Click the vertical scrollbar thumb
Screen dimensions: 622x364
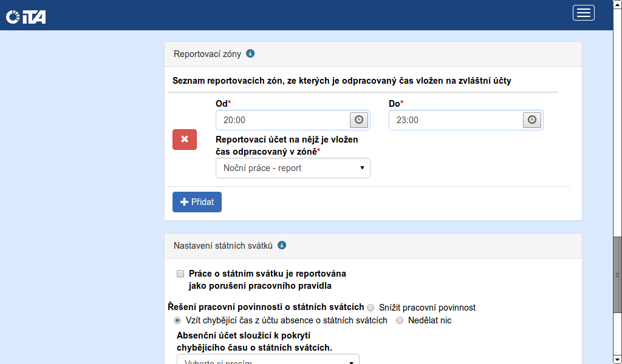pyautogui.click(x=617, y=274)
